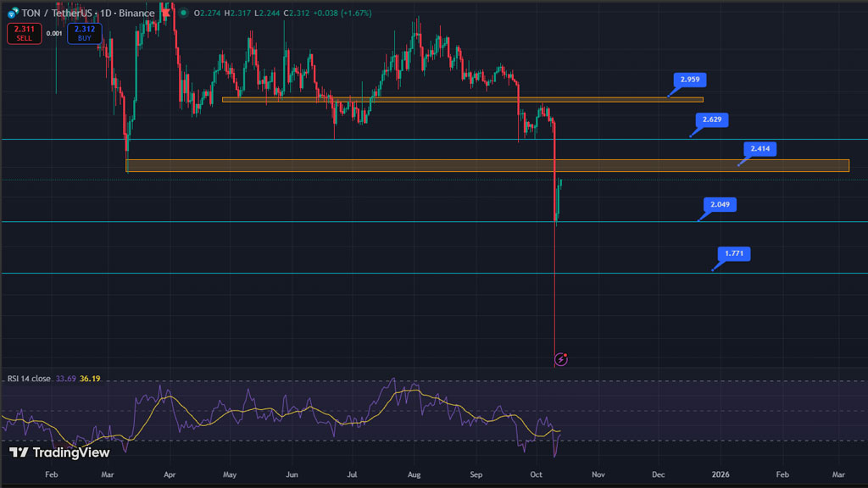Click the TradingView logo
868x488 pixels.
click(x=59, y=452)
